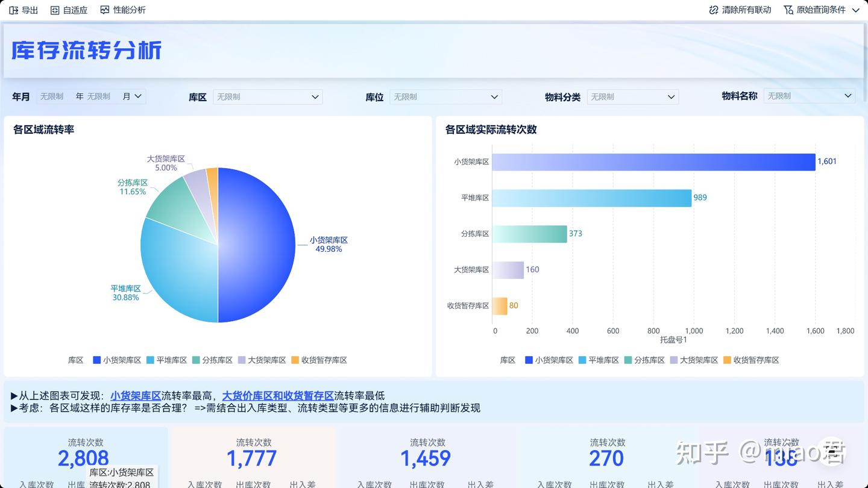
Task: Open the 物料名称 filter dropdown
Action: 810,96
